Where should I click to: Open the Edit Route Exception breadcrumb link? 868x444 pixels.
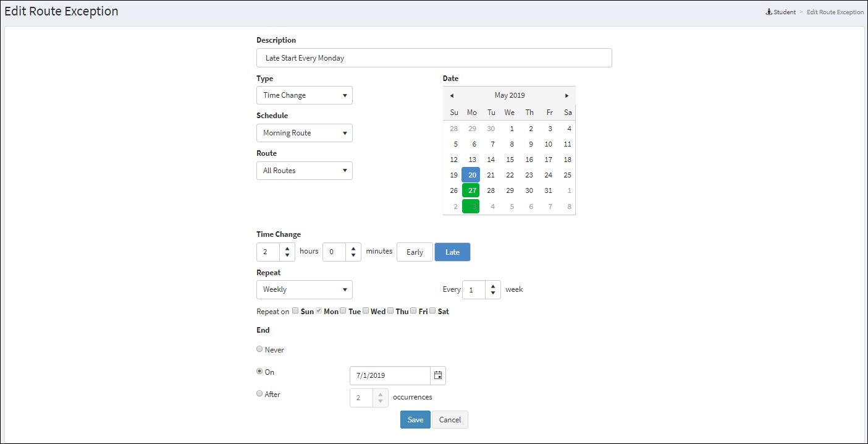pyautogui.click(x=835, y=11)
